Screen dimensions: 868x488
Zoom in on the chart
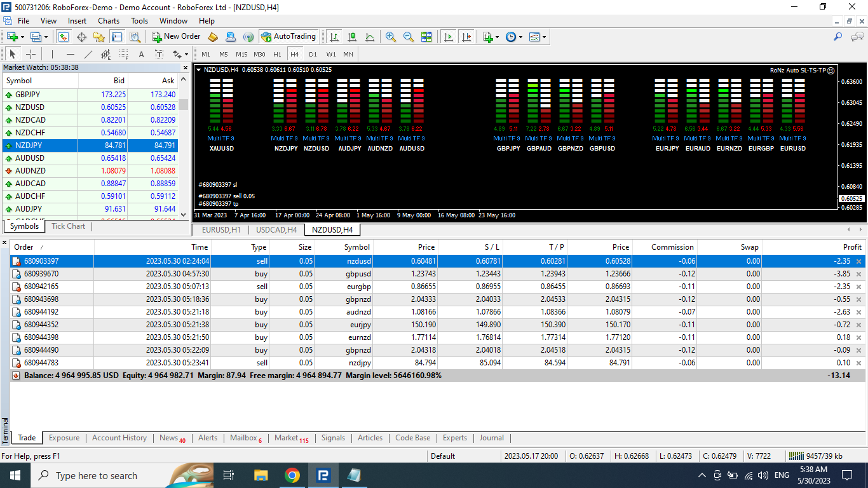tap(391, 37)
